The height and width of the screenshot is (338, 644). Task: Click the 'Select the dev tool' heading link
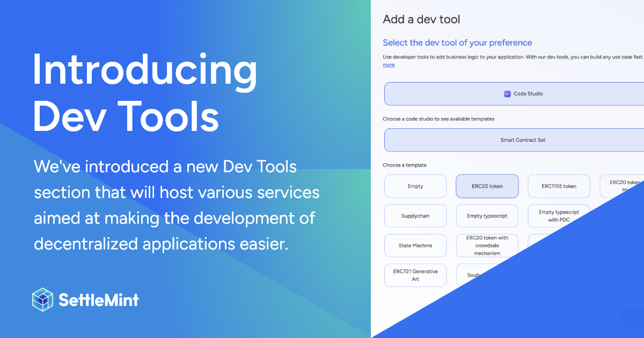457,42
